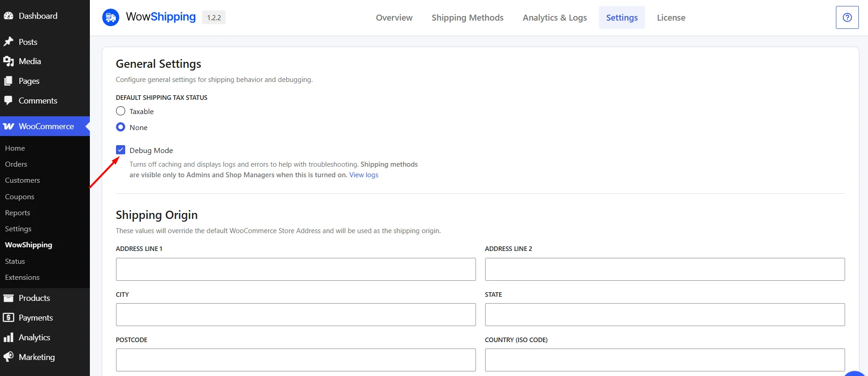Viewport: 868px width, 376px height.
Task: Open WooCommerce Settings submenu item
Action: pos(18,229)
